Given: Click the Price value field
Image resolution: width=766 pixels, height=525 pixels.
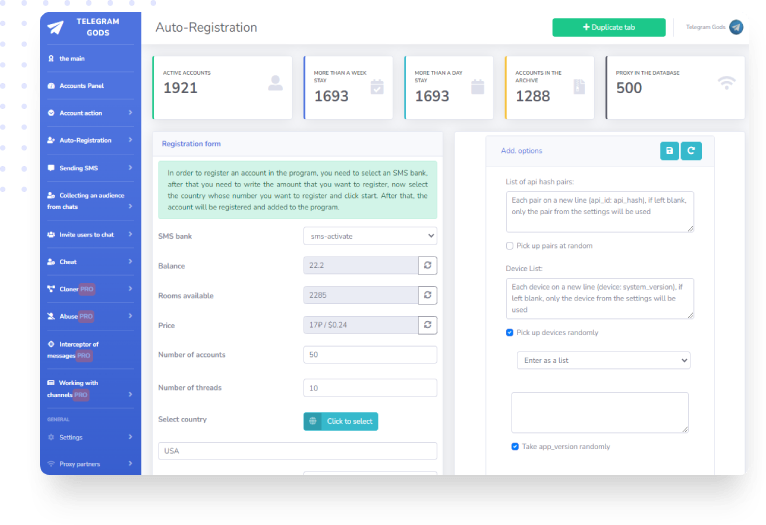Looking at the screenshot, I should tap(361, 325).
